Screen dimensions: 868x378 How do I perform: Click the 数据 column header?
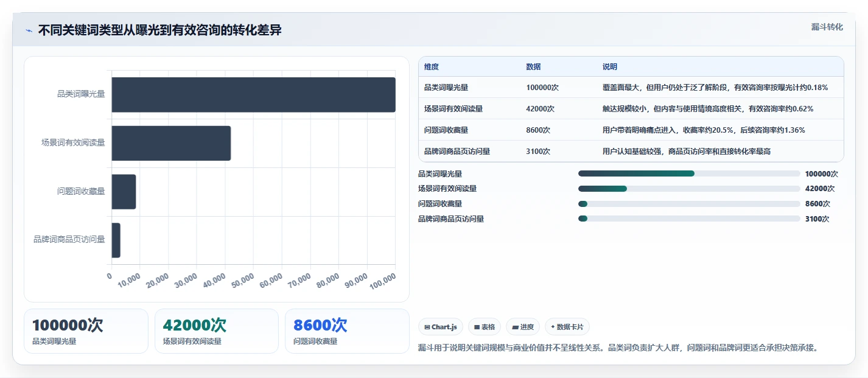pos(533,66)
